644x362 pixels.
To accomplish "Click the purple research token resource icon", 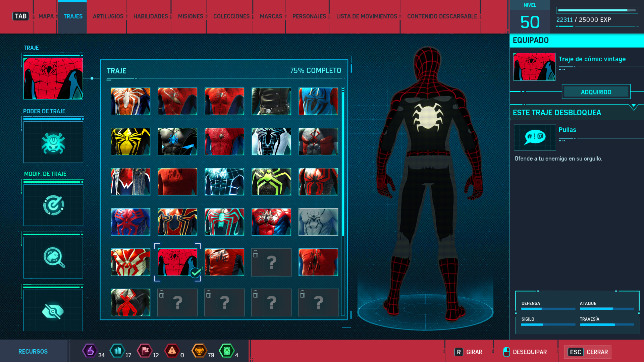I will tap(90, 351).
